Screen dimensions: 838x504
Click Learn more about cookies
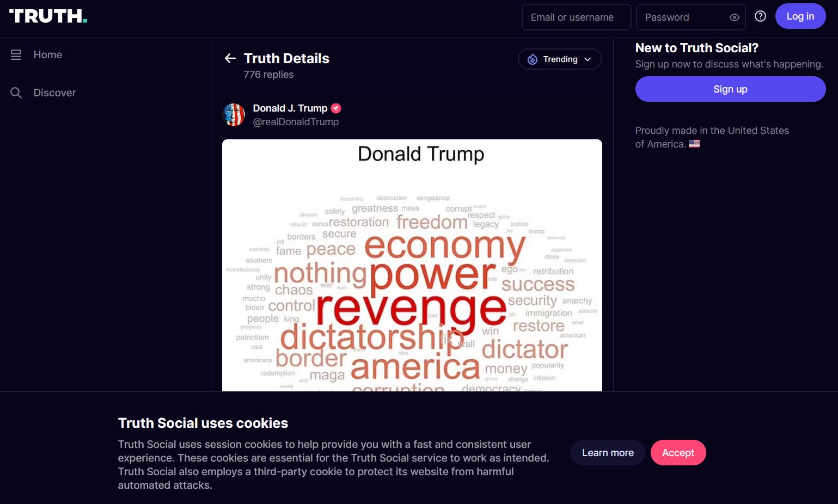[x=608, y=453]
